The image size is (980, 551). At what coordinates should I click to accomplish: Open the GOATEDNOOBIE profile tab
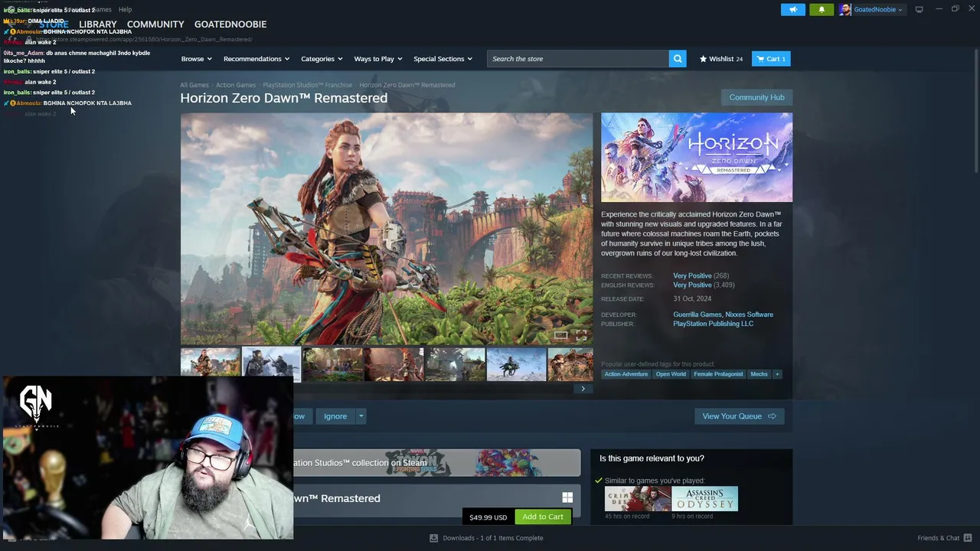click(230, 24)
